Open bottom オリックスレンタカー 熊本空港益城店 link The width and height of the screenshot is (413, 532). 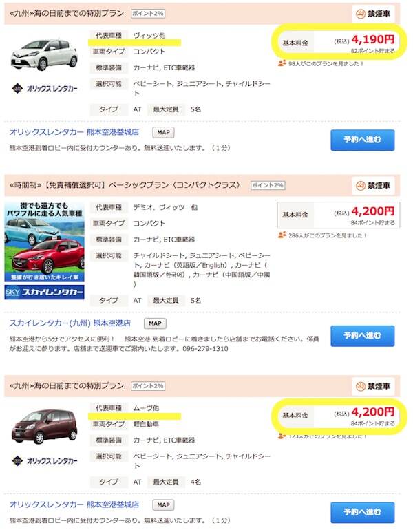[74, 504]
